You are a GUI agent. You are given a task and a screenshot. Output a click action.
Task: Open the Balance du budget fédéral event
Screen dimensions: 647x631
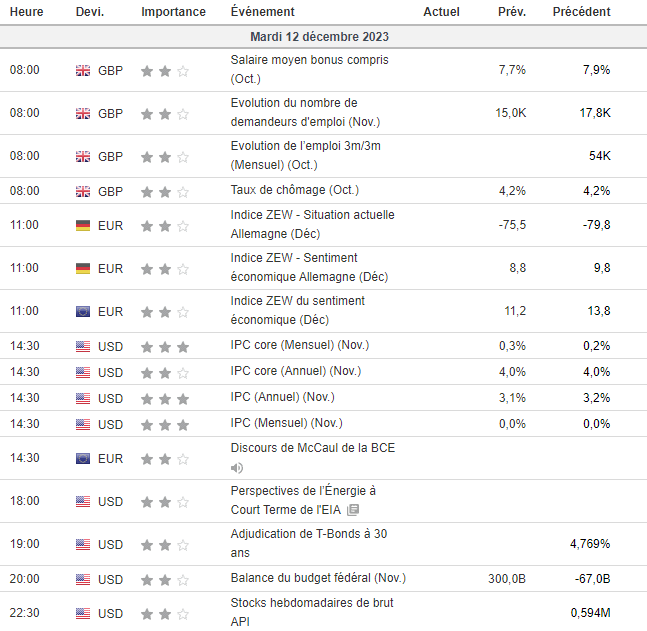[318, 578]
